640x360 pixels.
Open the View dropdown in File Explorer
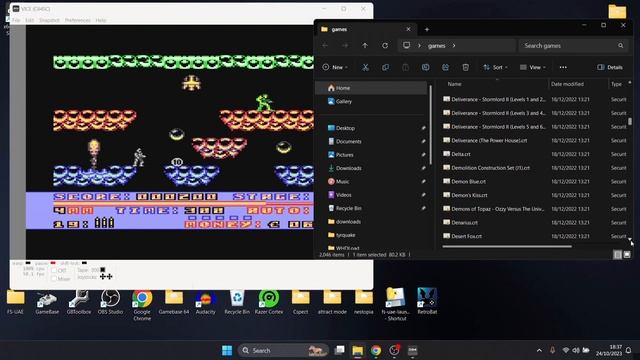[x=533, y=67]
